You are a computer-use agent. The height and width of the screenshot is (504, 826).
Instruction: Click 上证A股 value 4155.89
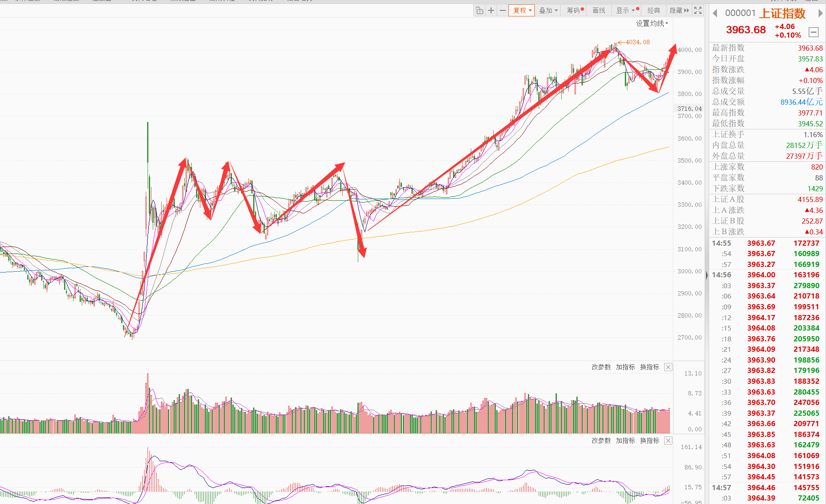pyautogui.click(x=810, y=199)
